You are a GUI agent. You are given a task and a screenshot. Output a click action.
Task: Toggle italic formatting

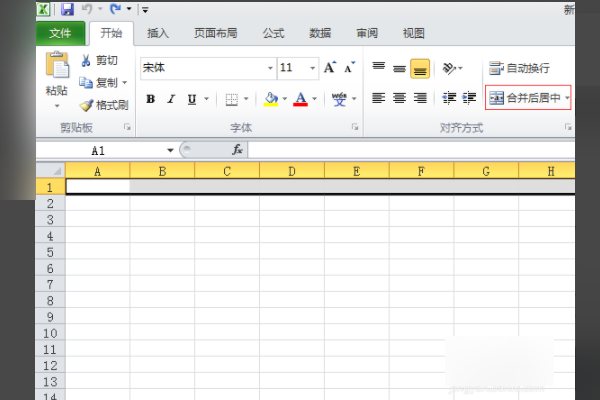pyautogui.click(x=171, y=99)
